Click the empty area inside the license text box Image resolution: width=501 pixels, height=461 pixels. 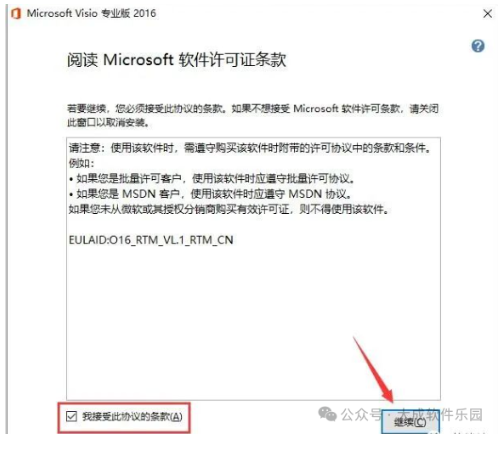pyautogui.click(x=253, y=320)
